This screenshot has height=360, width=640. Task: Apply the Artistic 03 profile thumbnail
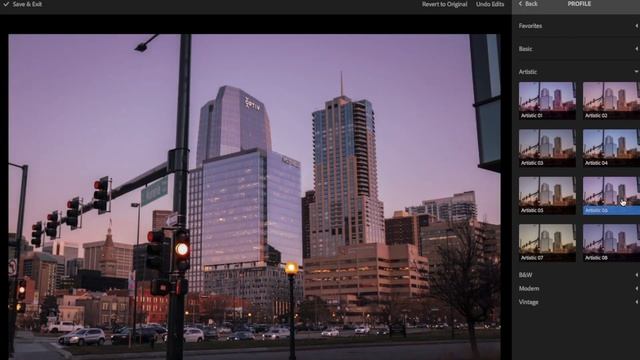(x=547, y=148)
